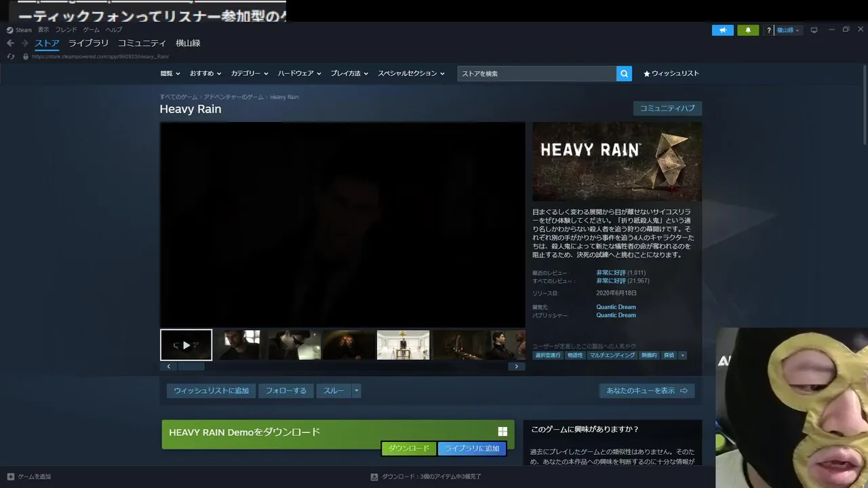Image resolution: width=868 pixels, height=488 pixels.
Task: Click the green ダウンロード button
Action: [x=409, y=449]
